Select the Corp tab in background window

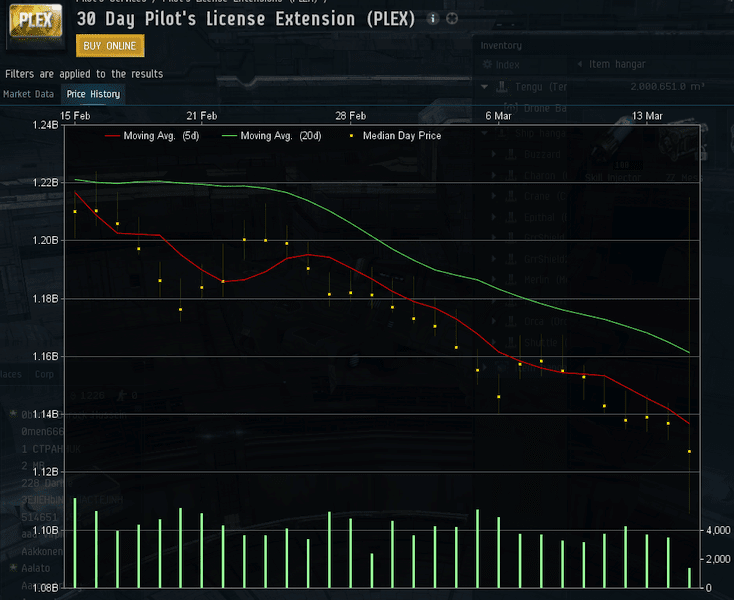coord(44,374)
